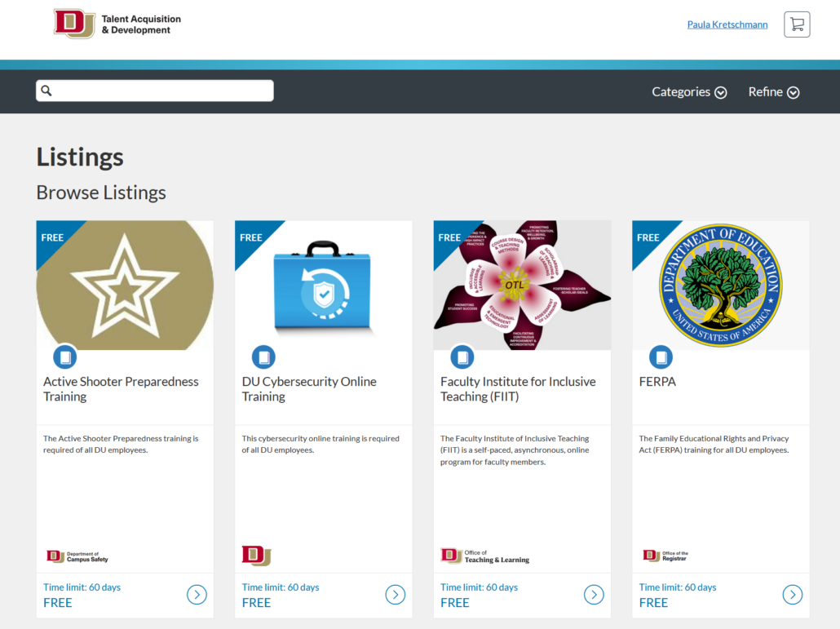Expand the Categories dropdown

[689, 92]
